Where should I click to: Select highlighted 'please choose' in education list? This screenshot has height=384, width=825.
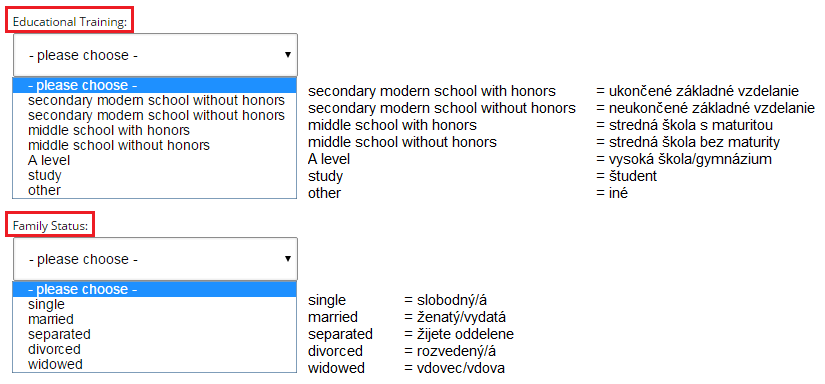155,85
